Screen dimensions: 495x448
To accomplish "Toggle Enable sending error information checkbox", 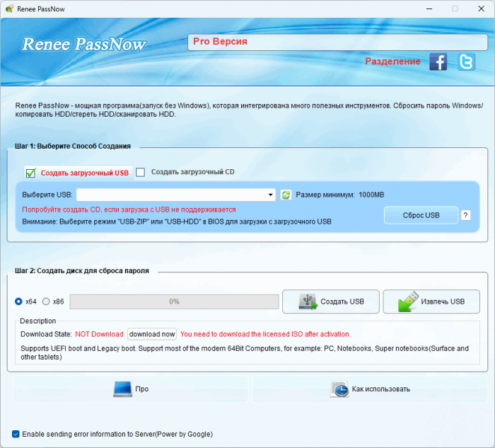I will click(16, 434).
